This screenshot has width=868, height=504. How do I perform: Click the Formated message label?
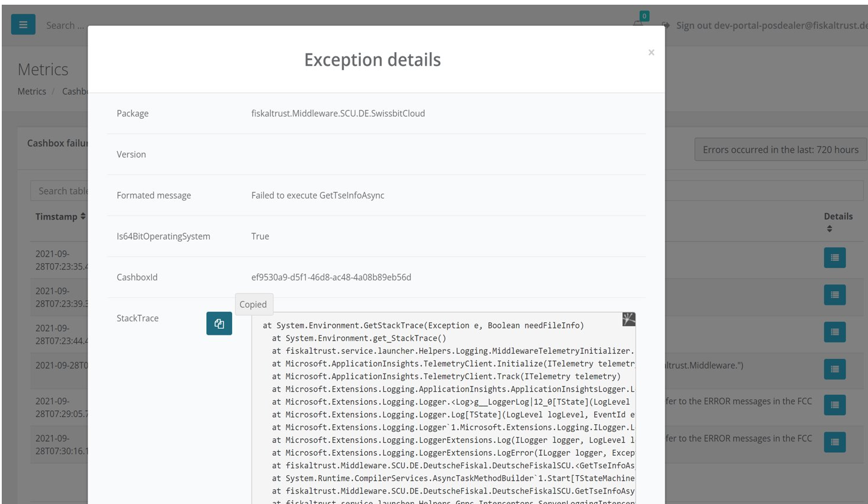point(153,195)
